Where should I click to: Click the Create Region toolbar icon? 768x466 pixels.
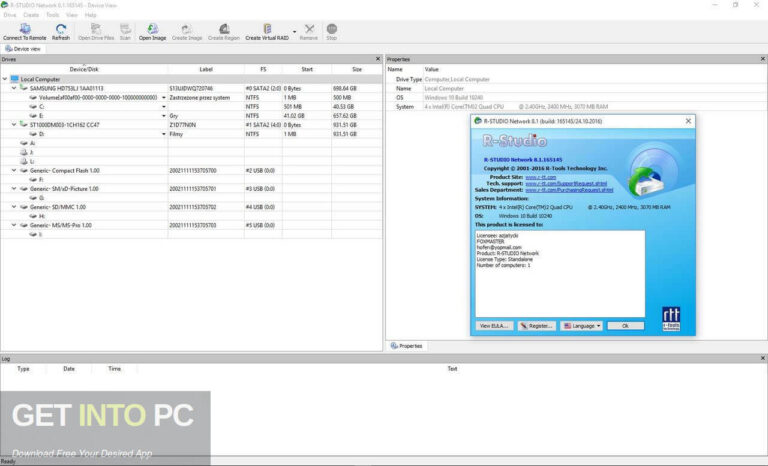[x=224, y=29]
